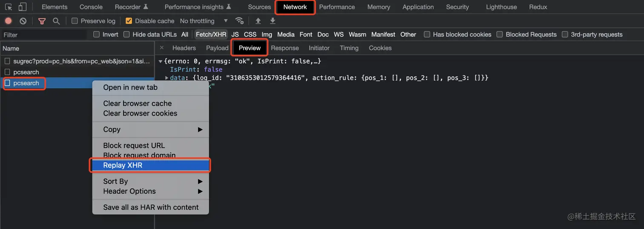The width and height of the screenshot is (644, 229).
Task: Stop recording network log red button
Action: [8, 21]
